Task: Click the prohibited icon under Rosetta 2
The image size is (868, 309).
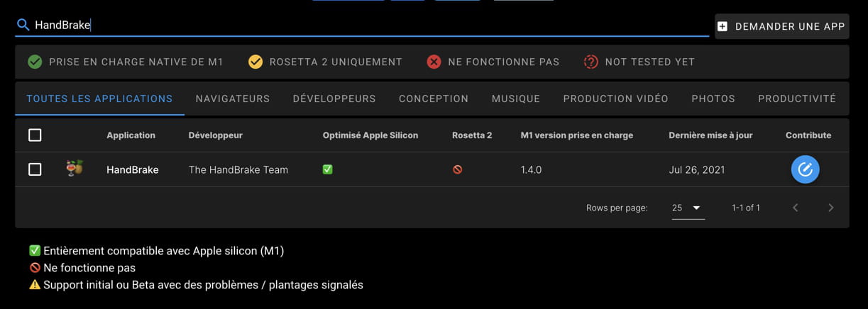Action: (x=457, y=169)
